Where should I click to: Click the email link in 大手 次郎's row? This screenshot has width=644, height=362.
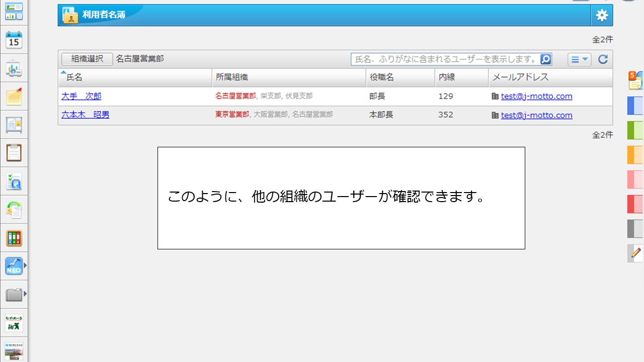tap(536, 97)
